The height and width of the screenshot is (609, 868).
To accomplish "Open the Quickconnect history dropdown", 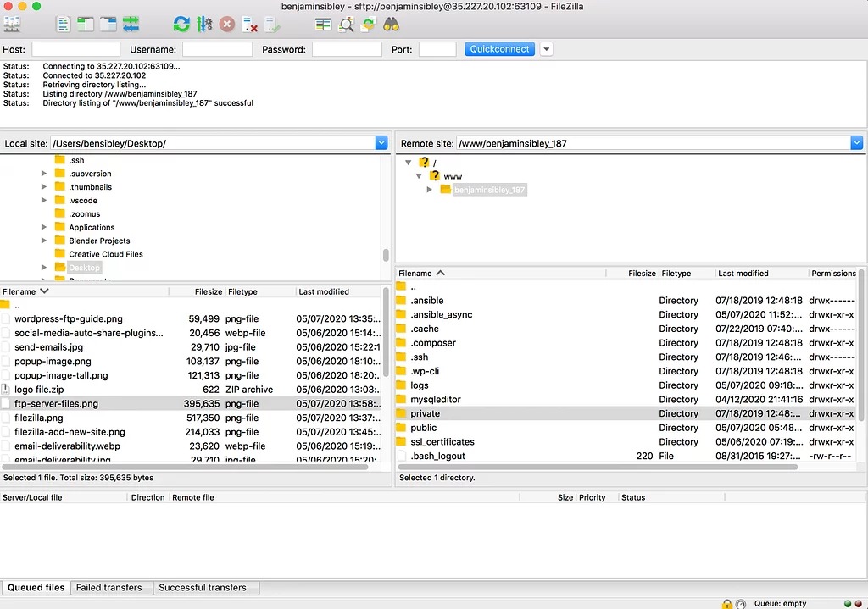I will coord(547,48).
